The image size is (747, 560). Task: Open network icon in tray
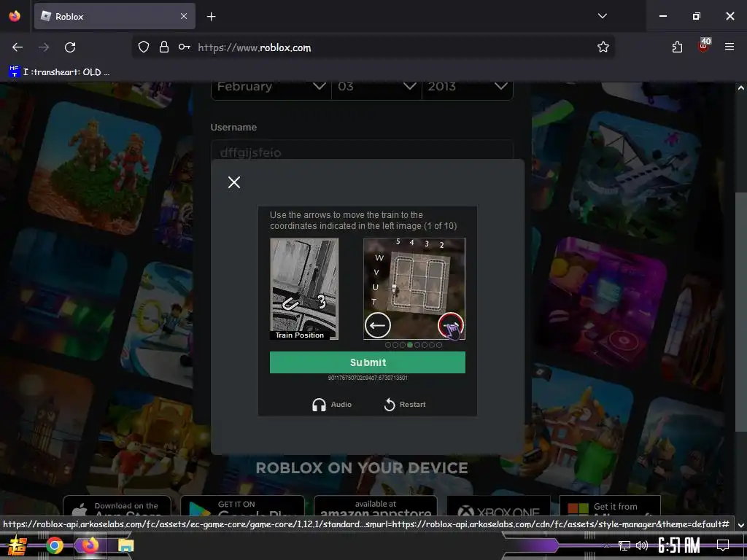(x=624, y=545)
